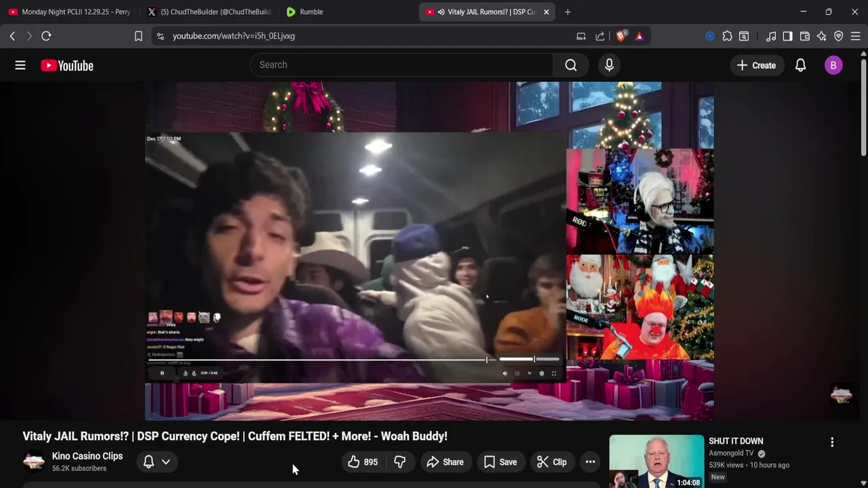Click the Clip button
The height and width of the screenshot is (488, 868).
[x=552, y=462]
